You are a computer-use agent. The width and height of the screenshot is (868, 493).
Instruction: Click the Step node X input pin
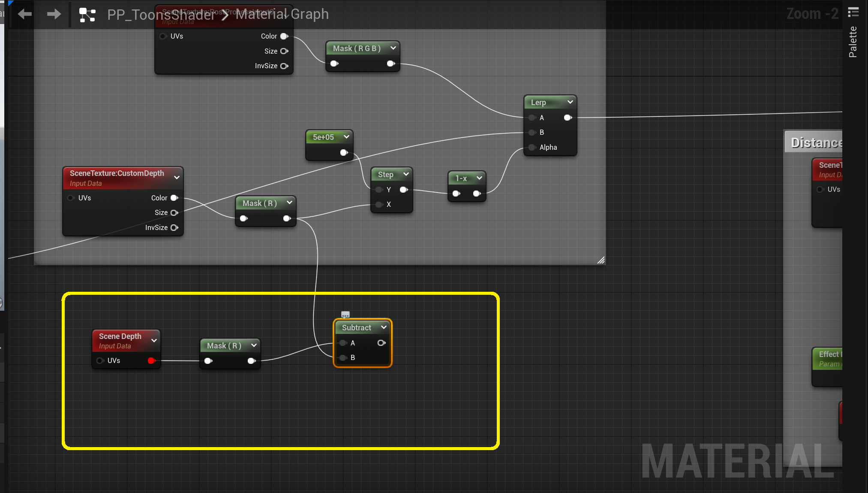379,205
